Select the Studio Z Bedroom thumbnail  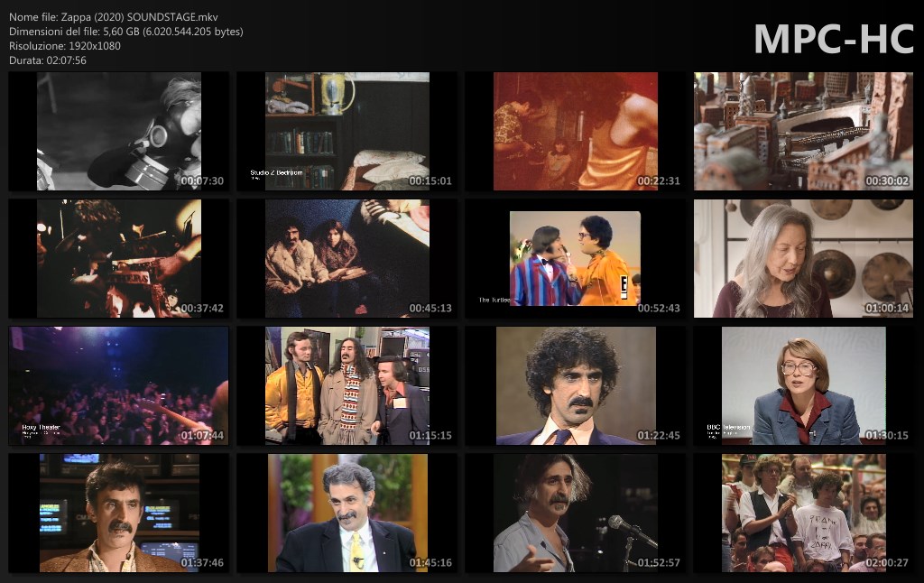(x=347, y=132)
